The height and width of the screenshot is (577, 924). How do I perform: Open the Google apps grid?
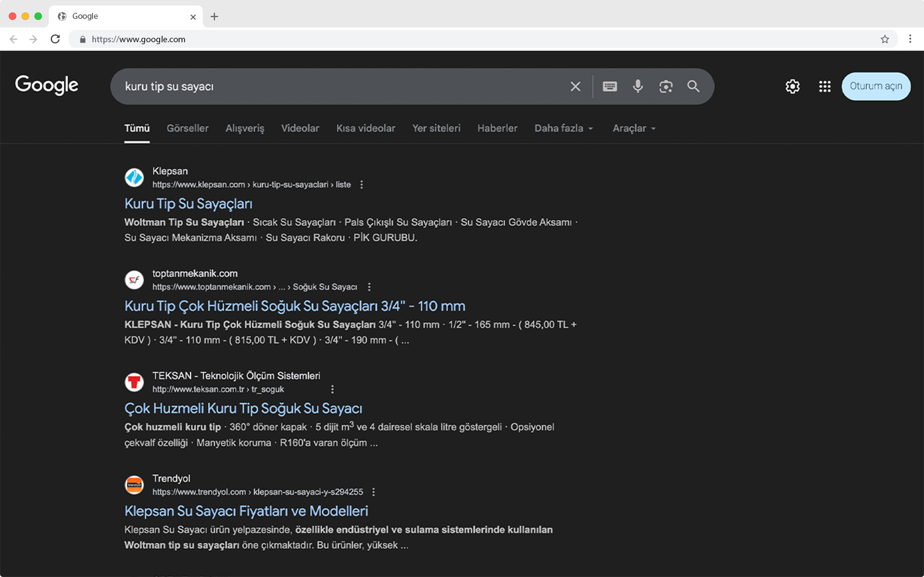pos(825,86)
